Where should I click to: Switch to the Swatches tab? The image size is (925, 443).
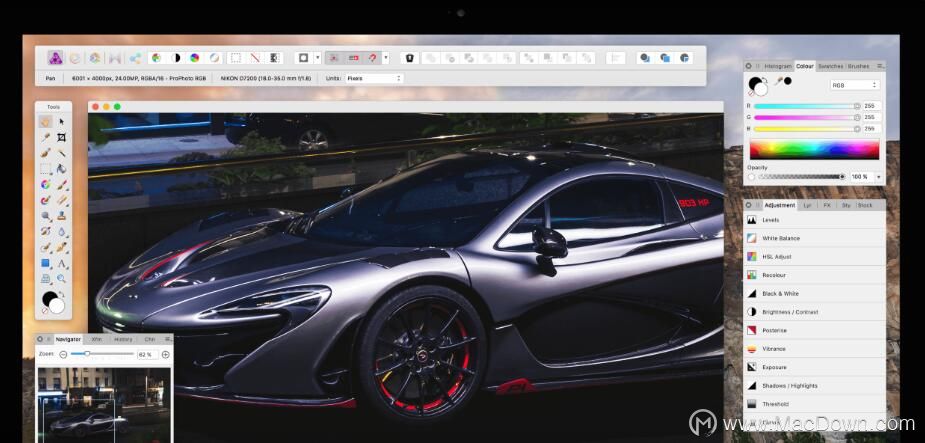830,66
